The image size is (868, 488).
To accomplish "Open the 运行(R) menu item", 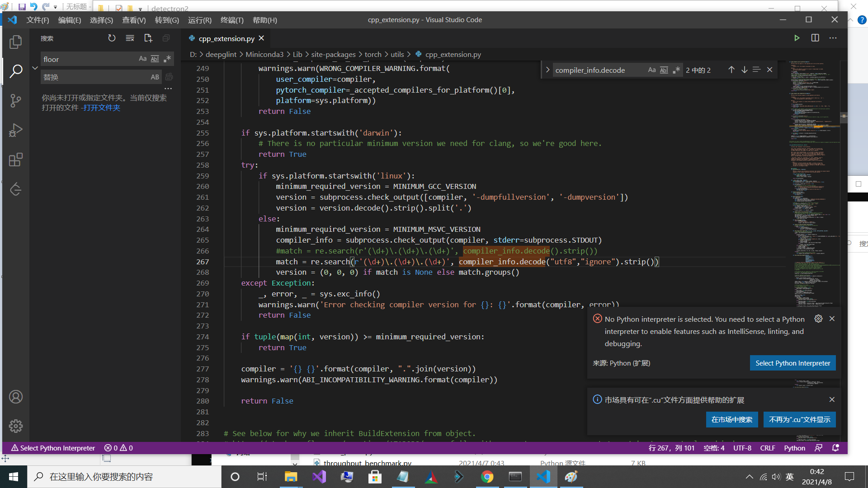I will (x=200, y=20).
